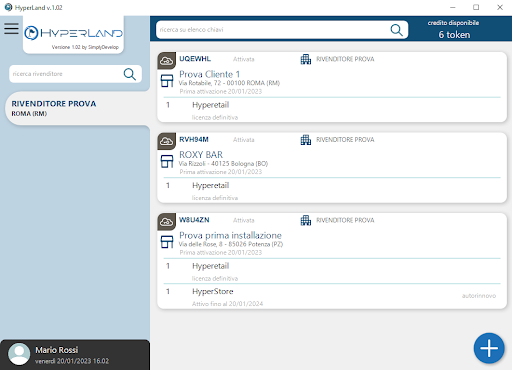The image size is (512, 370).
Task: Click building icon in UQEWHL card
Action: (x=306, y=59)
